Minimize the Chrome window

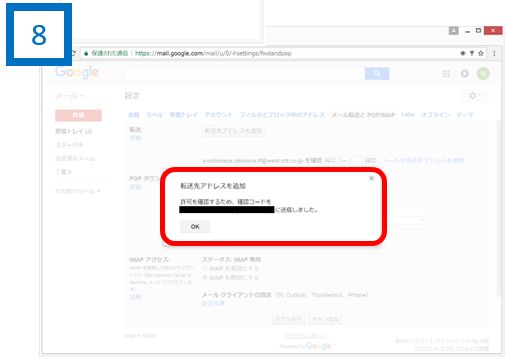467,31
